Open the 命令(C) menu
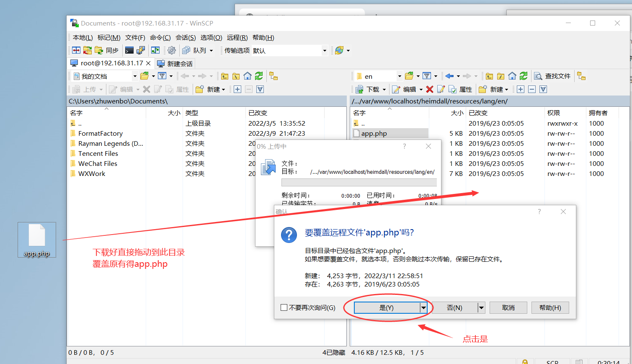This screenshot has height=364, width=632. coord(160,38)
